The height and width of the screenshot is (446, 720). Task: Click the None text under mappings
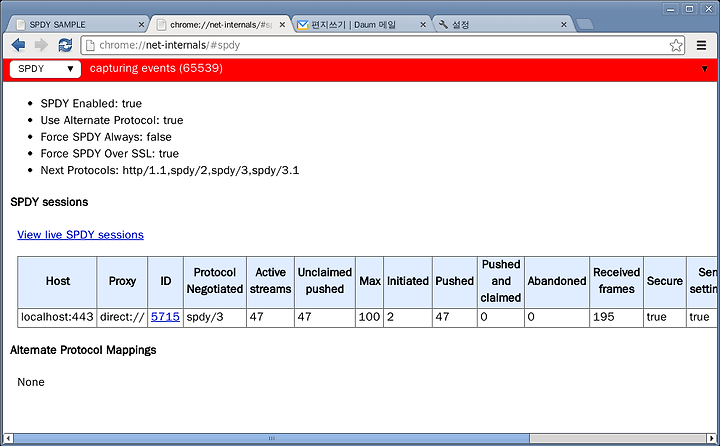coord(31,382)
